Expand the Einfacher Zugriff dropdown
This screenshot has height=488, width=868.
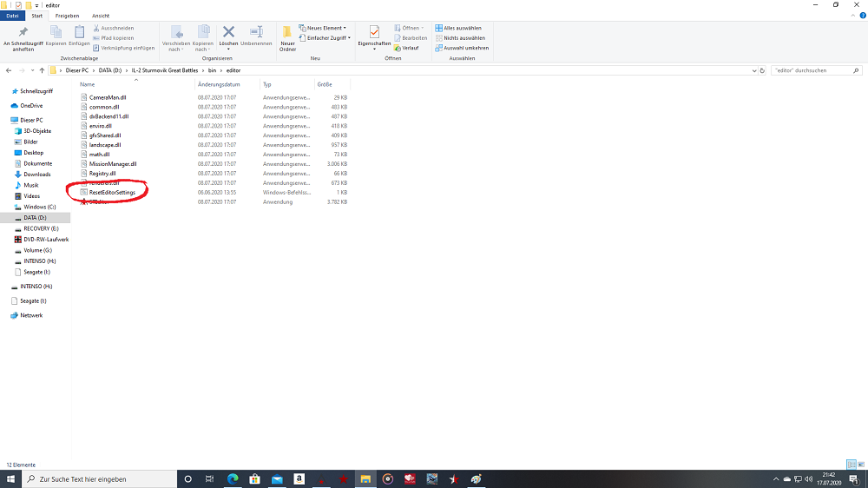326,38
